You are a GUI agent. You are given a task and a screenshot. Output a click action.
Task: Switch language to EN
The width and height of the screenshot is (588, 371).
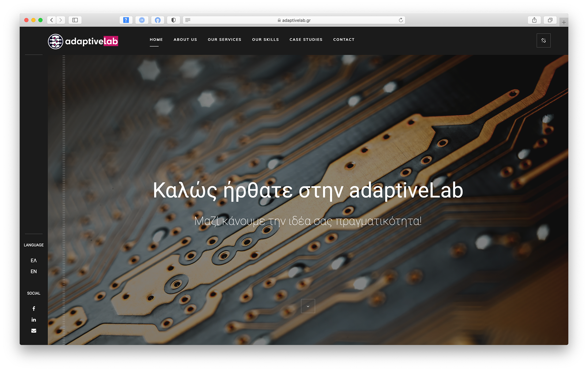coord(34,271)
